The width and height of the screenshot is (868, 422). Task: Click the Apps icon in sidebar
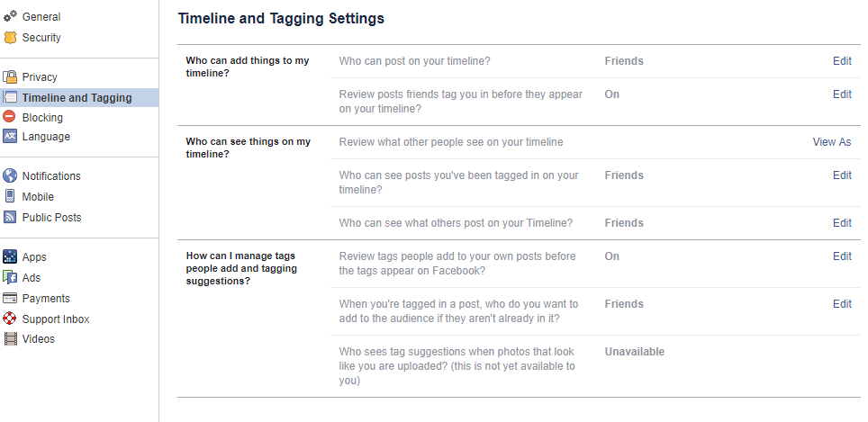pyautogui.click(x=10, y=256)
